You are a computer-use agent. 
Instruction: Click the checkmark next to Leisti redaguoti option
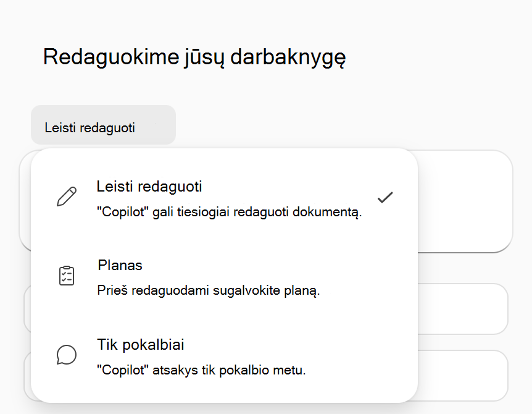coord(385,197)
